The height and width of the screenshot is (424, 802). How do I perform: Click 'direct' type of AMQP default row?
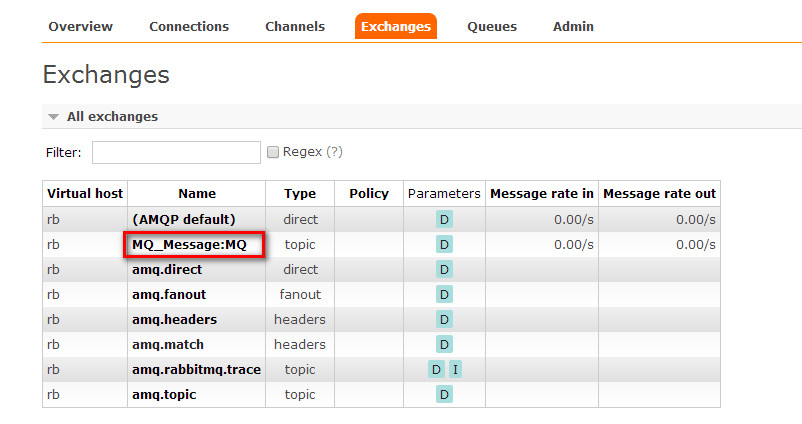pos(300,219)
